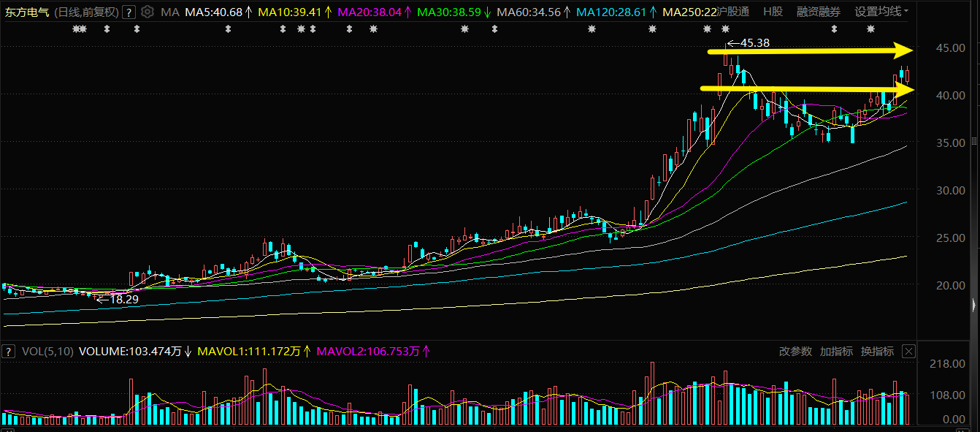Toggle the 融资融券 display
Image resolution: width=980 pixels, height=432 pixels.
[819, 12]
